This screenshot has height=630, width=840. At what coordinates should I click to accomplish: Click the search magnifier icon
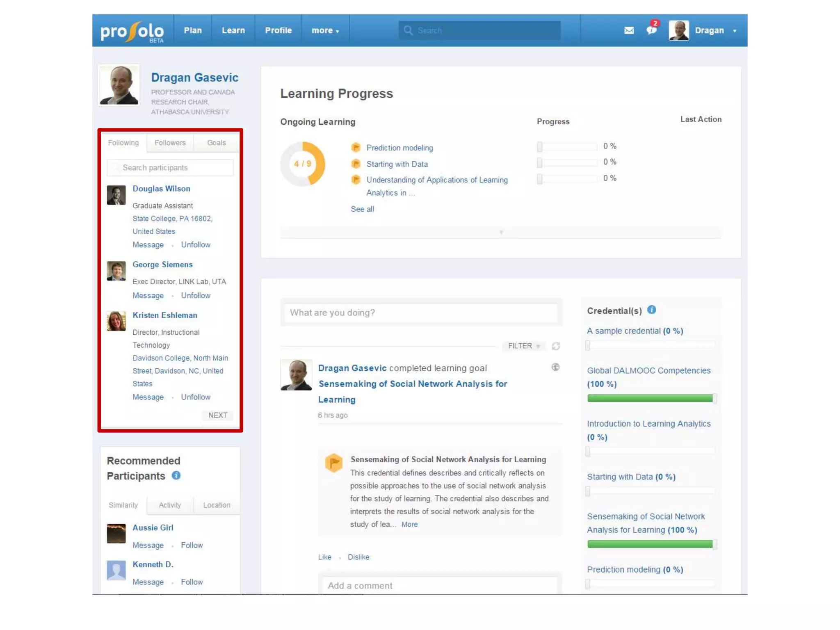click(408, 30)
